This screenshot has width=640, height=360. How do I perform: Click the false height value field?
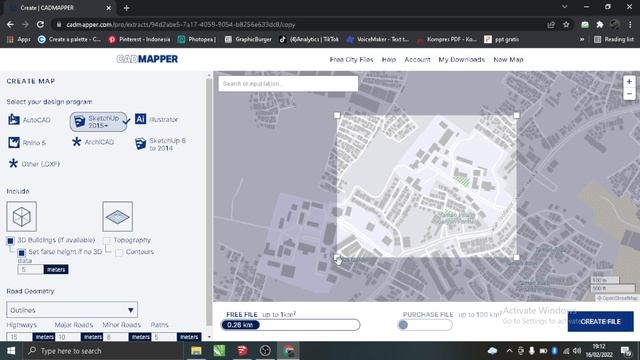31,269
